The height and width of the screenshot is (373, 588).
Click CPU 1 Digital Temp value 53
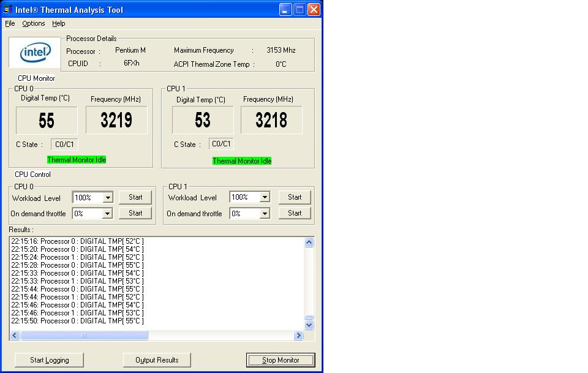pos(203,120)
